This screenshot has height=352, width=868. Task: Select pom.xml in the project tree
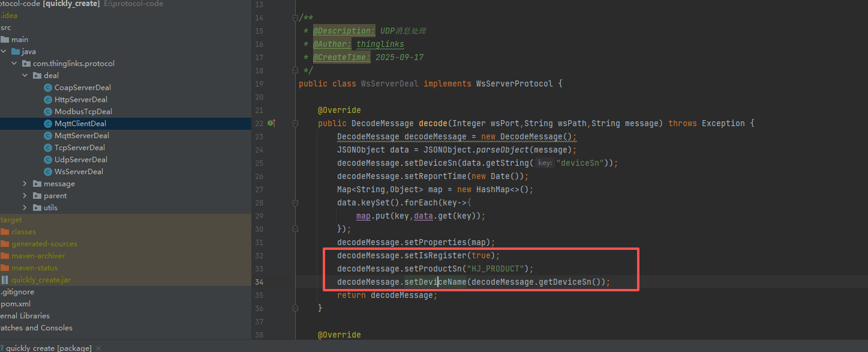coord(16,304)
